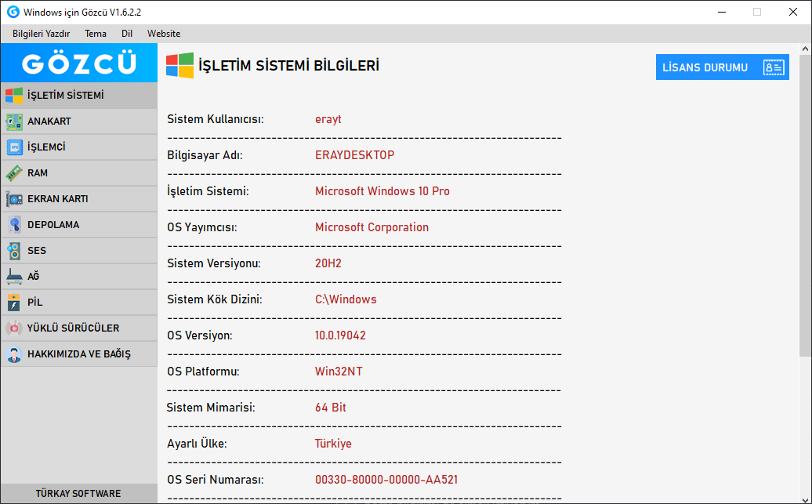Go to the ANAKART section label

click(49, 121)
